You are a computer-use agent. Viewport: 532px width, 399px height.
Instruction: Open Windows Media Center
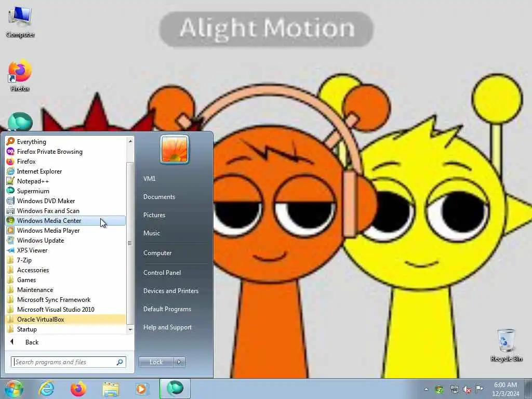tap(65, 220)
